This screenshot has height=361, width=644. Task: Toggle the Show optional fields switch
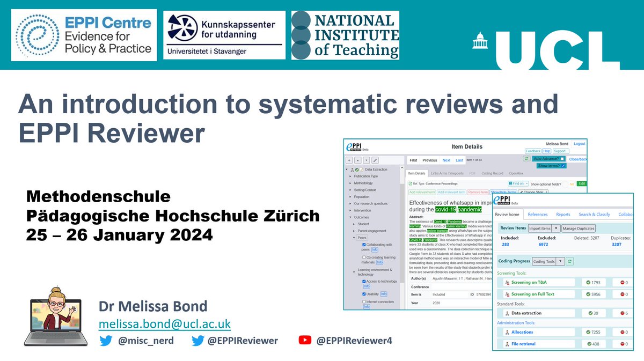point(570,183)
